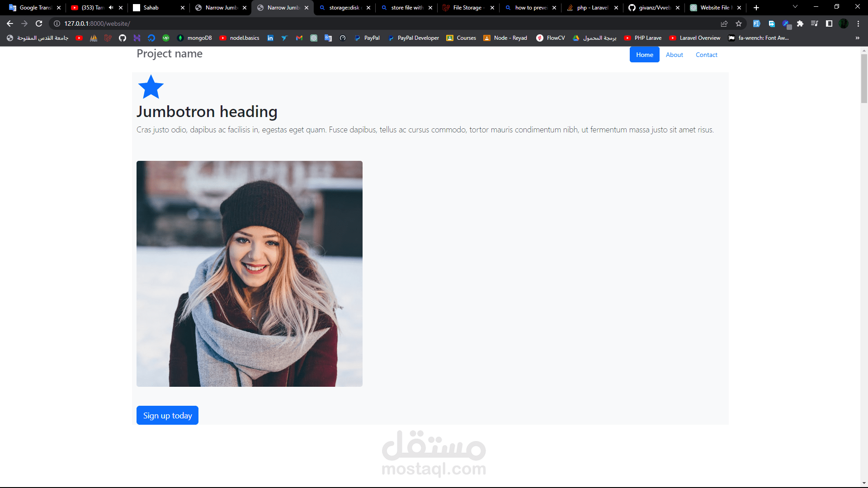The height and width of the screenshot is (488, 868).
Task: Open the media controls playlist icon
Action: [814, 23]
